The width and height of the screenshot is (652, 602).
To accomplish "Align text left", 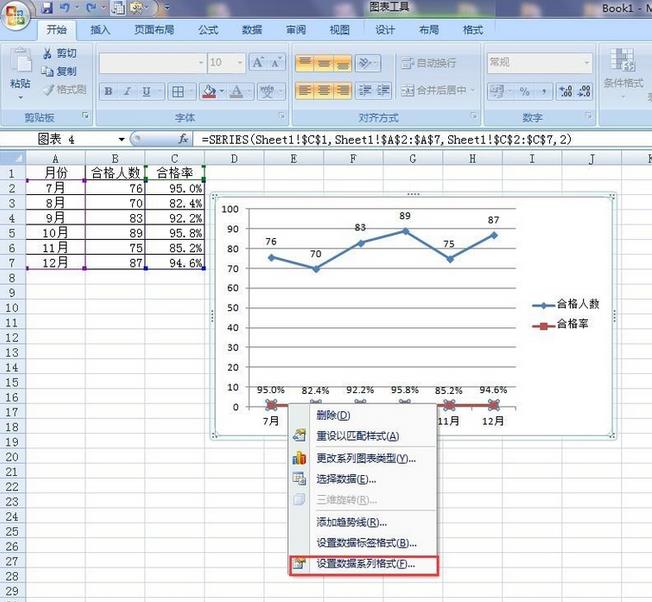I will tap(305, 90).
